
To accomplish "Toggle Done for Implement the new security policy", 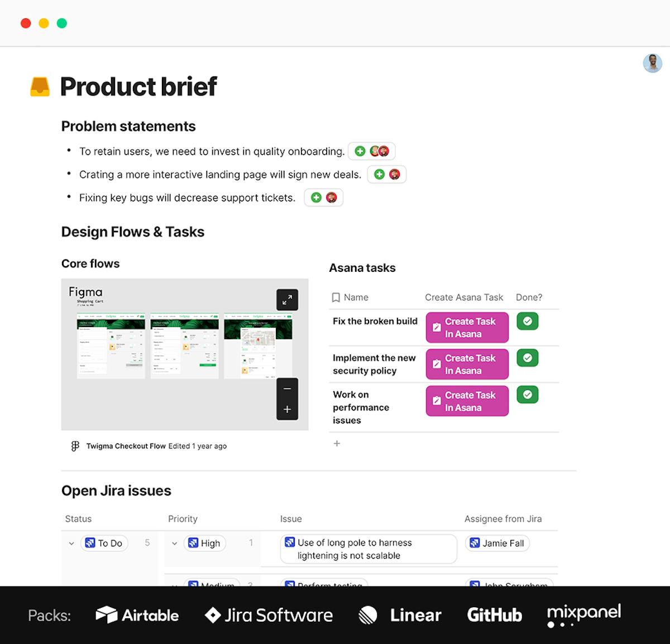I will click(x=527, y=358).
